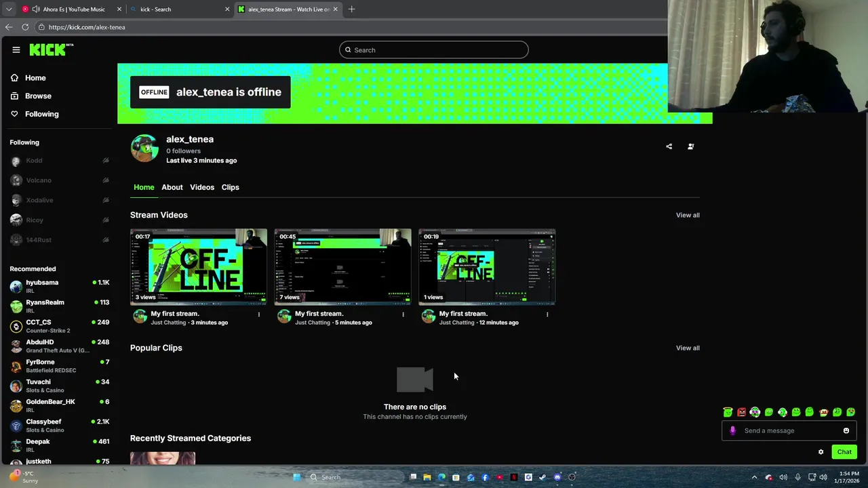Play the 00:45 stream video thumbnail
Screen dimensions: 868x488
click(x=342, y=267)
